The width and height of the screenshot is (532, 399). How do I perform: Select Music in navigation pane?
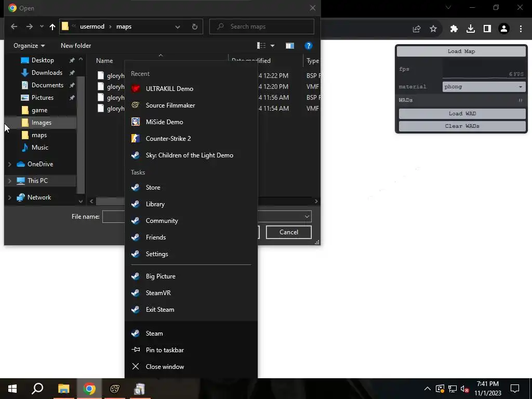click(39, 147)
